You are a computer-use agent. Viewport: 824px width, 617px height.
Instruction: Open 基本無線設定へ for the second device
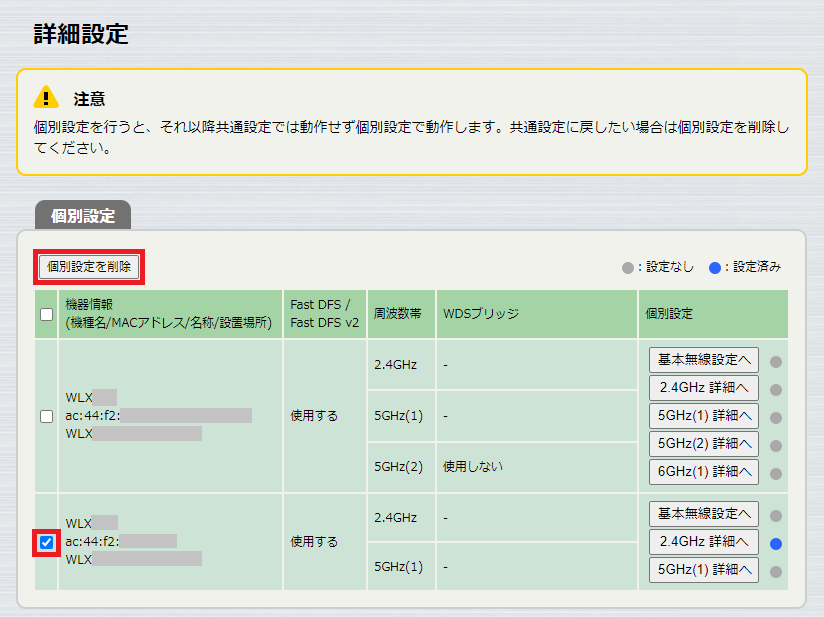[704, 514]
